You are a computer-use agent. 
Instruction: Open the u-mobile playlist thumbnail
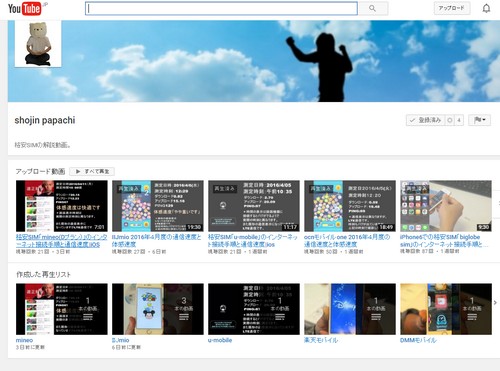click(x=254, y=309)
